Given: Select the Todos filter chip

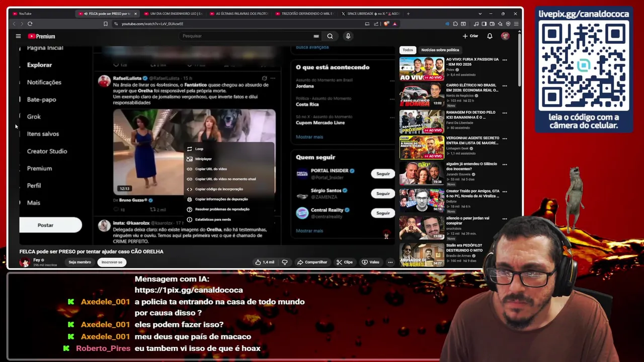Looking at the screenshot, I should (x=408, y=50).
